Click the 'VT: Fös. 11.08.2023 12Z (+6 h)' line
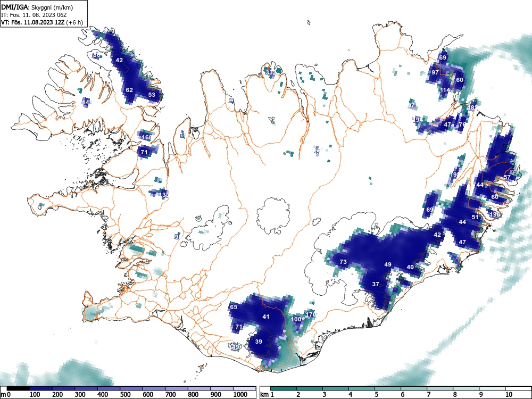This screenshot has width=532, height=399. (42, 22)
